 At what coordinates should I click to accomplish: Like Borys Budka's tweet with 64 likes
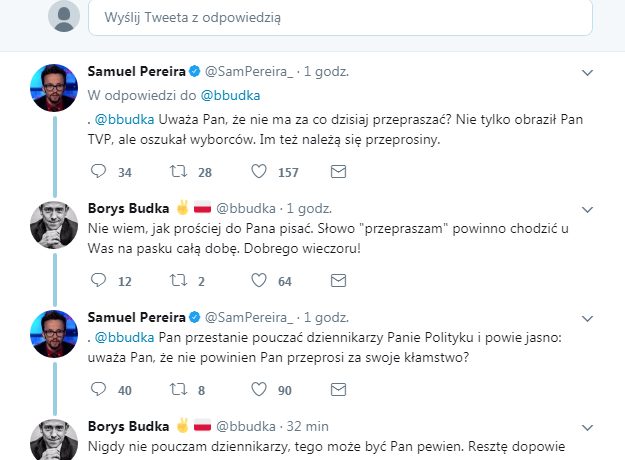click(259, 281)
